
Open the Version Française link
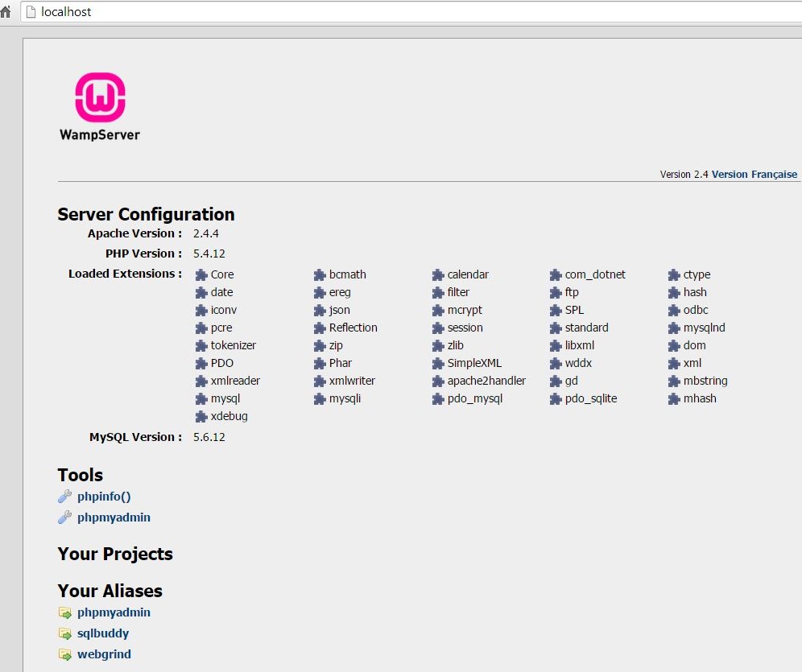tap(754, 175)
